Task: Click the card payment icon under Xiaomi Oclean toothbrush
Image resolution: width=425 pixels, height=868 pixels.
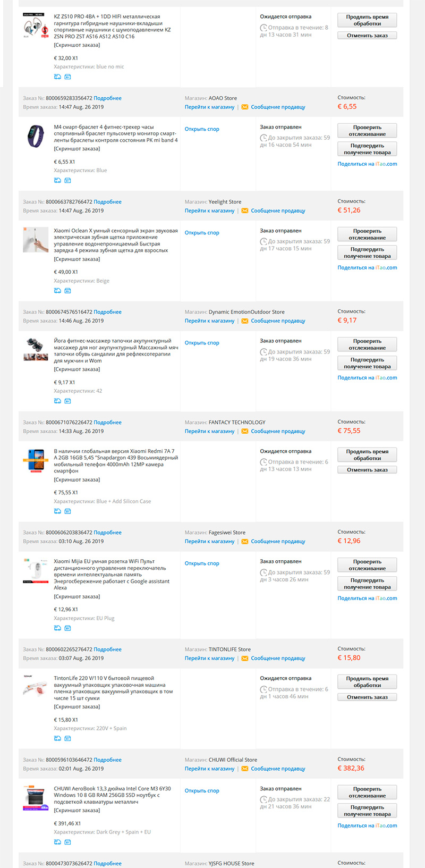Action: (67, 291)
